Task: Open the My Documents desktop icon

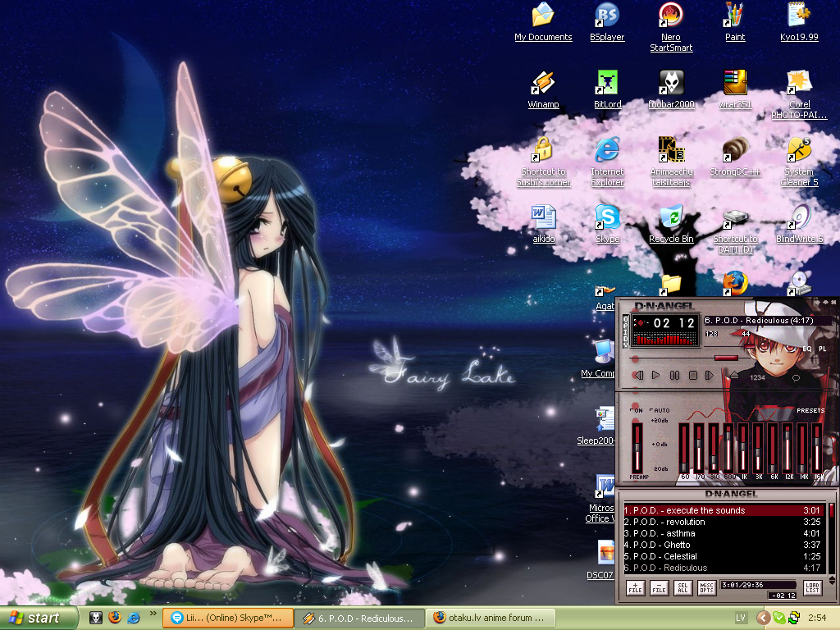Action: (x=543, y=22)
